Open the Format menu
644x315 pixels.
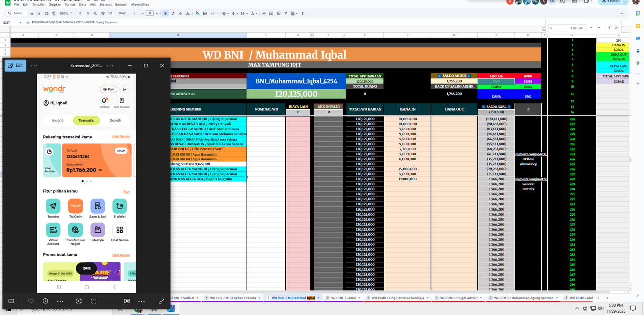pyautogui.click(x=70, y=4)
